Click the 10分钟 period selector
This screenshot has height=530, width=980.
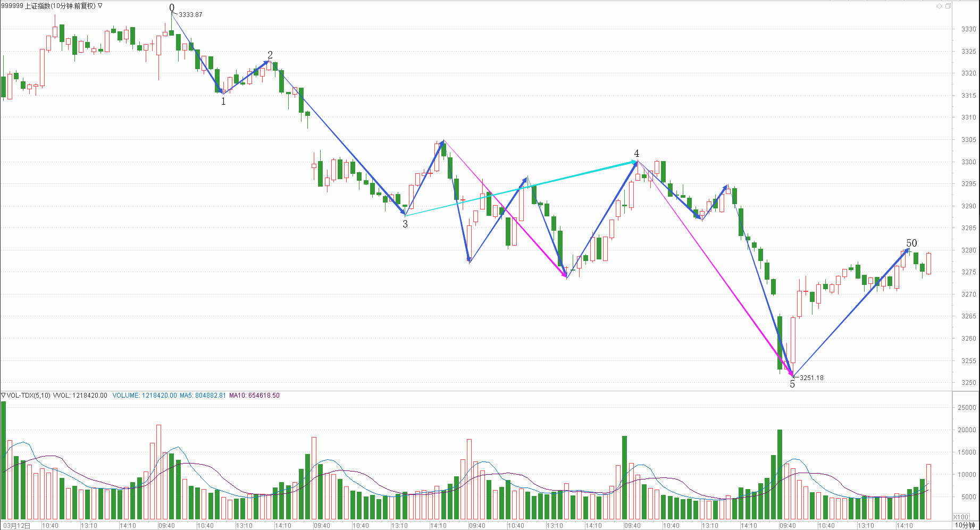click(x=965, y=525)
